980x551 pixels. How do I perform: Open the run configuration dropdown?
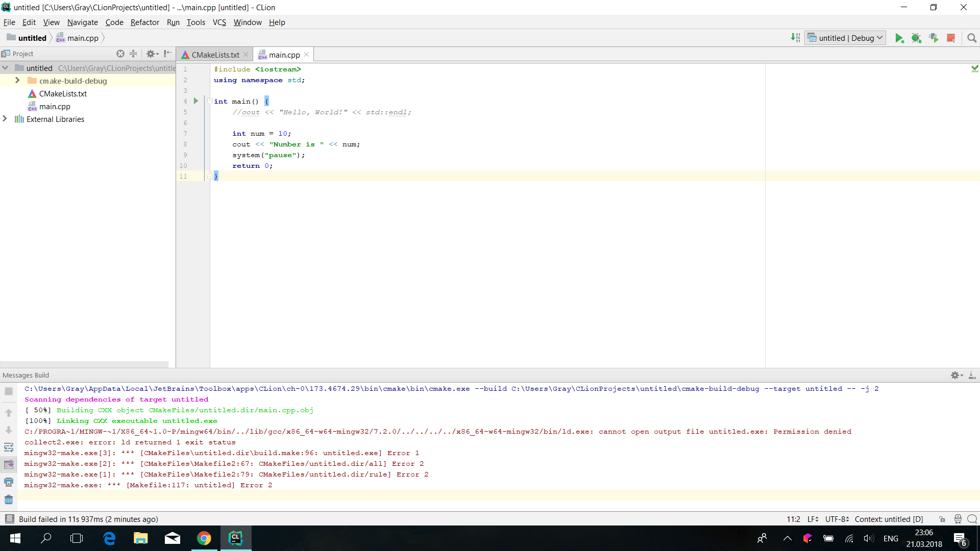(x=845, y=38)
